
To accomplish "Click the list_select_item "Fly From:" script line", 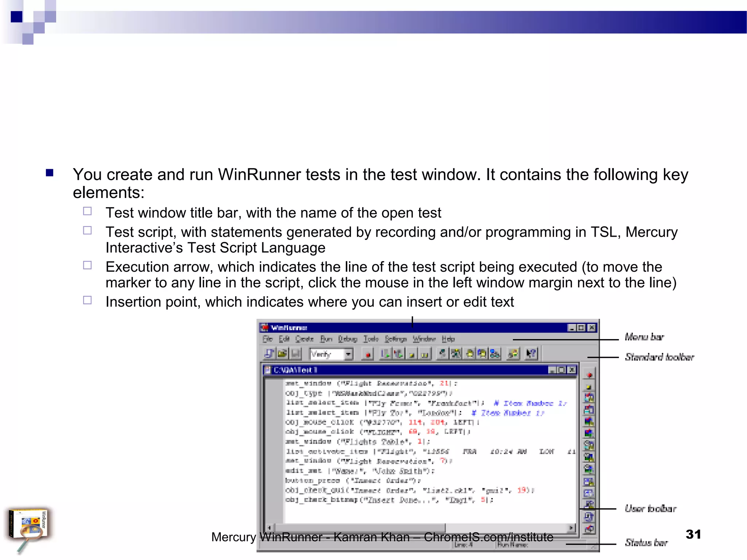I will coord(426,403).
